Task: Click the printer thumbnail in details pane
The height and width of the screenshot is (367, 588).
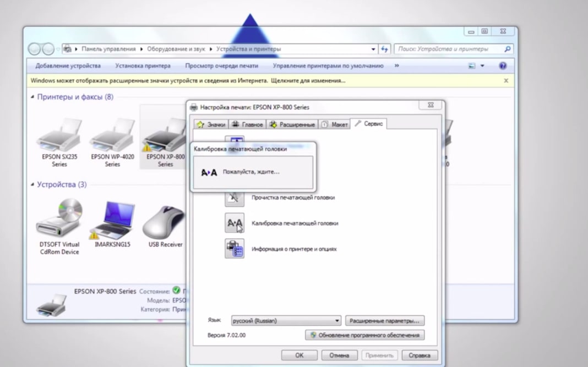Action: 52,305
